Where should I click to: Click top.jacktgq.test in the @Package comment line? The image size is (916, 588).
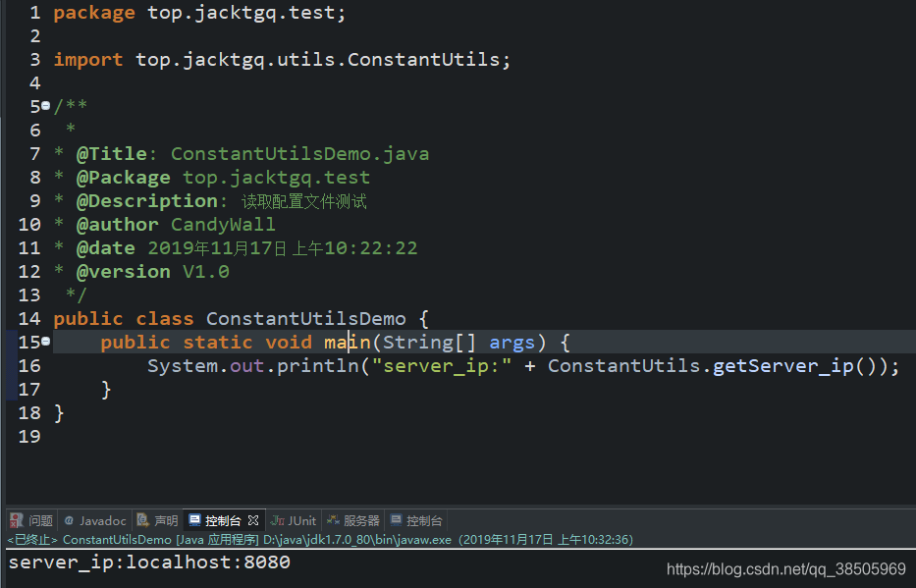[x=276, y=178]
